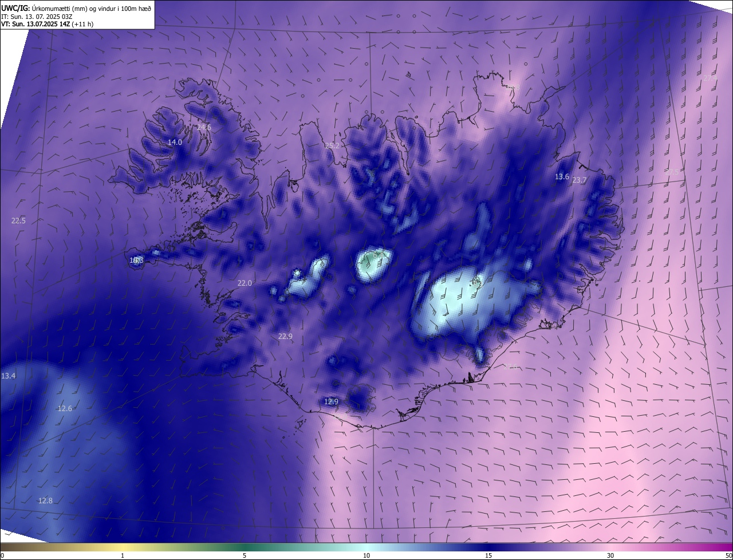Image resolution: width=733 pixels, height=560 pixels.
Task: Click the 12.6 value label
Action: tap(65, 408)
